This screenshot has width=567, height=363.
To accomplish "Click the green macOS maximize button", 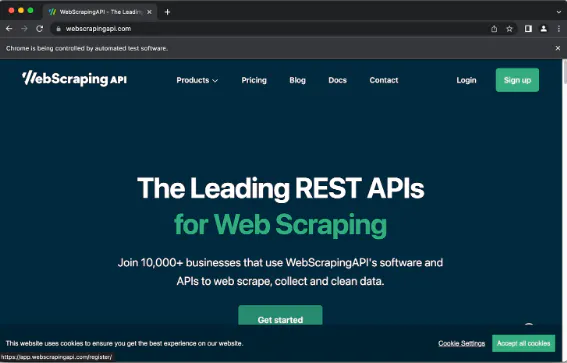I will click(x=30, y=10).
